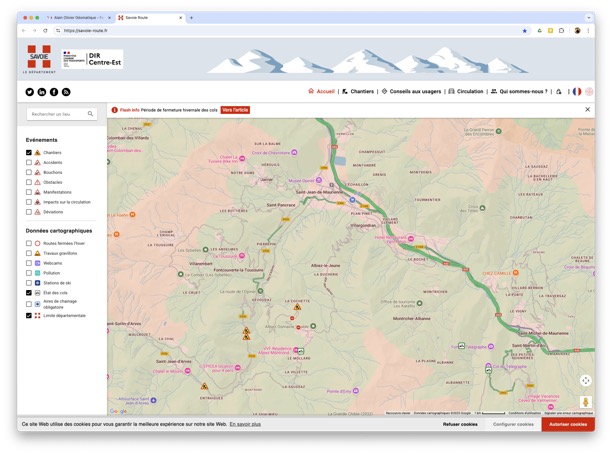The width and height of the screenshot is (612, 454).
Task: Click the Autoriser cookies button
Action: pyautogui.click(x=567, y=424)
